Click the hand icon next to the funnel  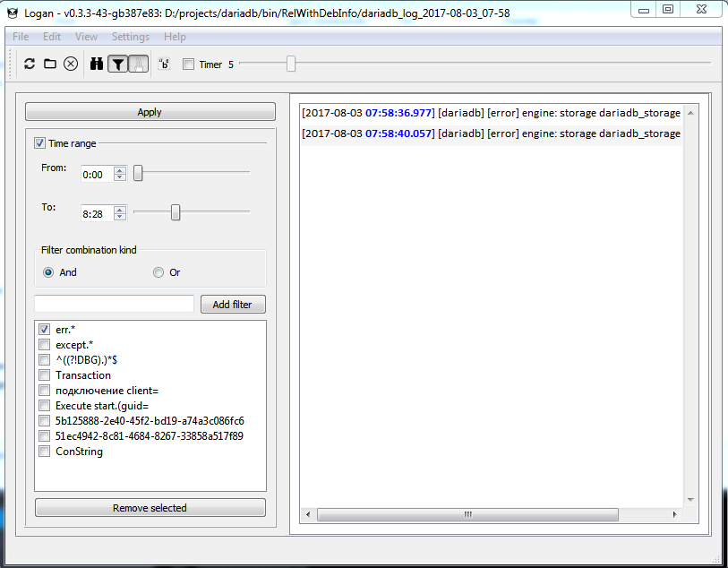[x=139, y=65]
